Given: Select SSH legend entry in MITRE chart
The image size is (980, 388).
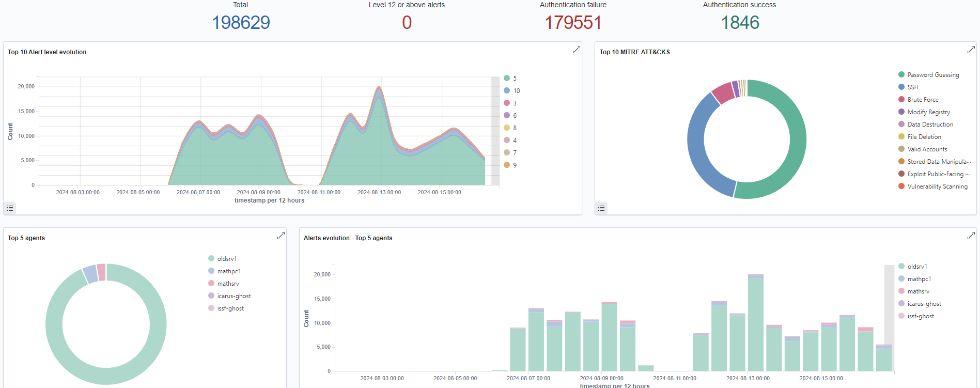Looking at the screenshot, I should 909,87.
